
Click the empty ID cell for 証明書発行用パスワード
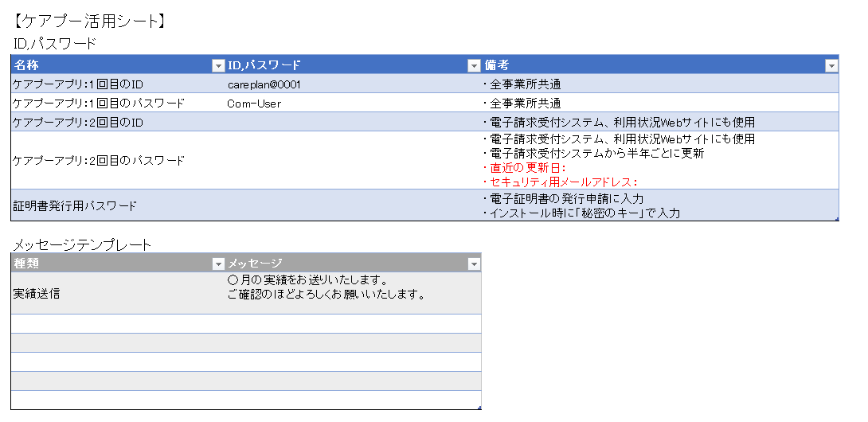350,205
